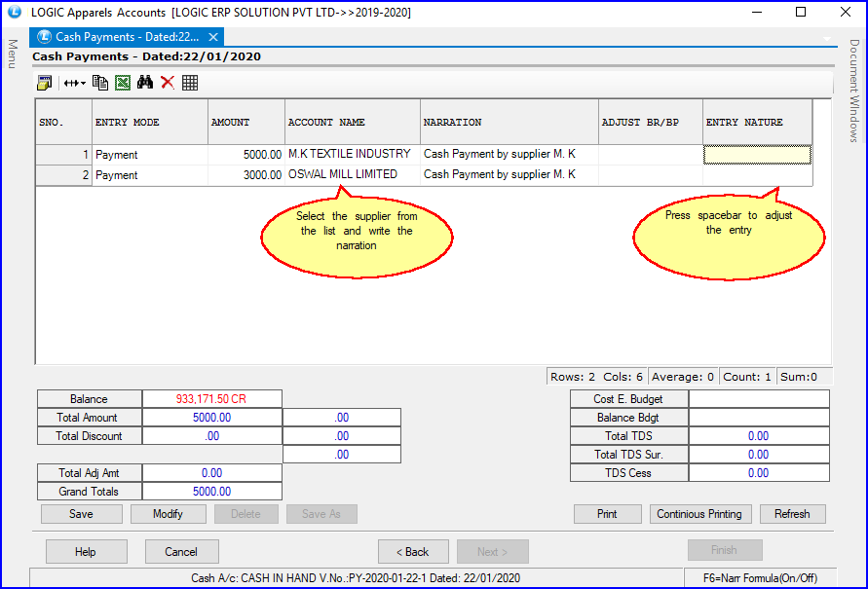
Task: Click the row 1 serial number cell
Action: [63, 154]
